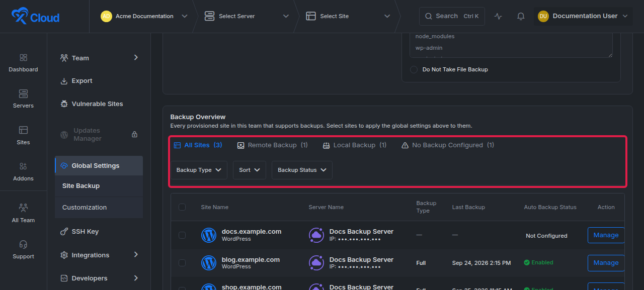Viewport: 644px width, 290px height.
Task: Click the search magnifier icon
Action: [x=429, y=16]
